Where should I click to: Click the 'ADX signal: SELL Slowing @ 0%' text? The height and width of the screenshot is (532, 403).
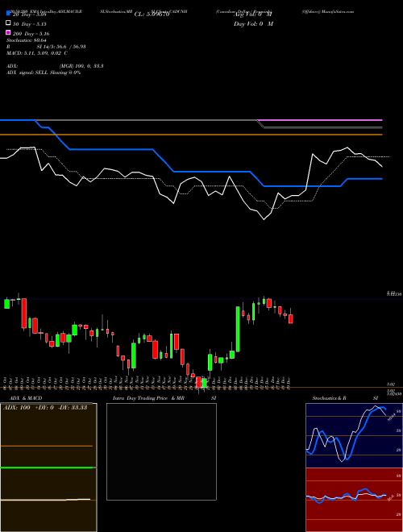44,73
